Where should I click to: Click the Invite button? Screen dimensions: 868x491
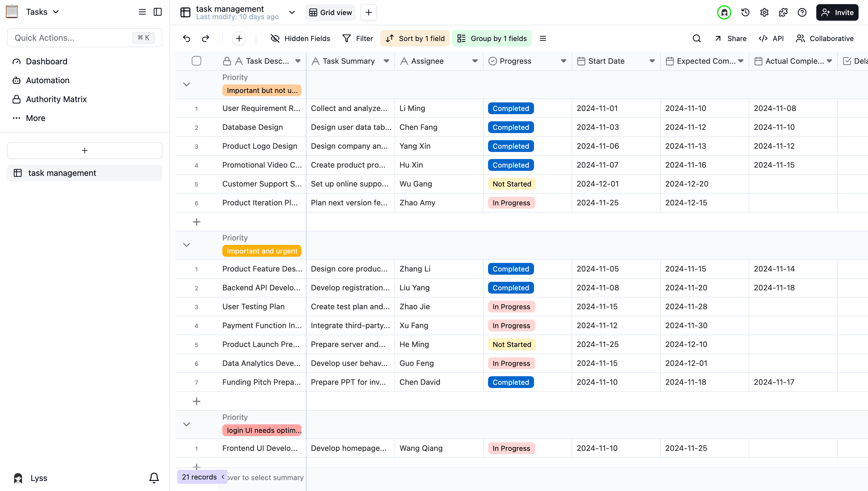[x=837, y=12]
